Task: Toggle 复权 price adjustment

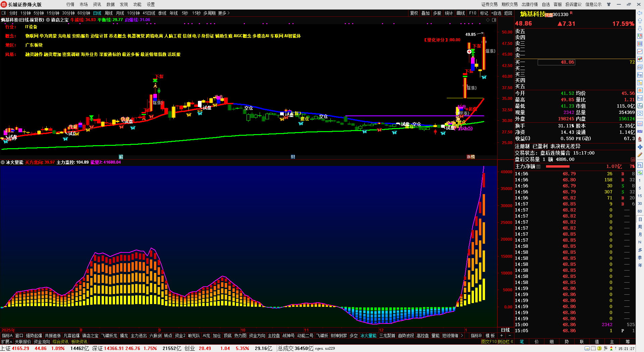Action: (x=414, y=13)
